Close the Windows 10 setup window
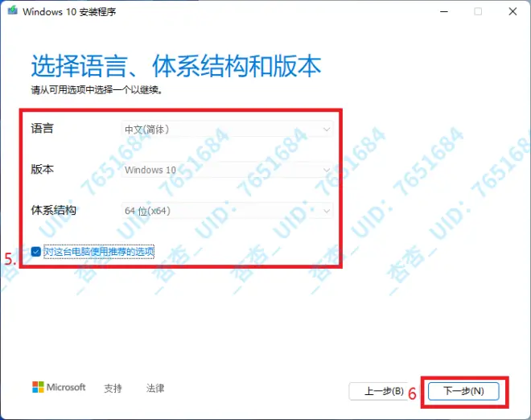531x420 pixels. [512, 12]
